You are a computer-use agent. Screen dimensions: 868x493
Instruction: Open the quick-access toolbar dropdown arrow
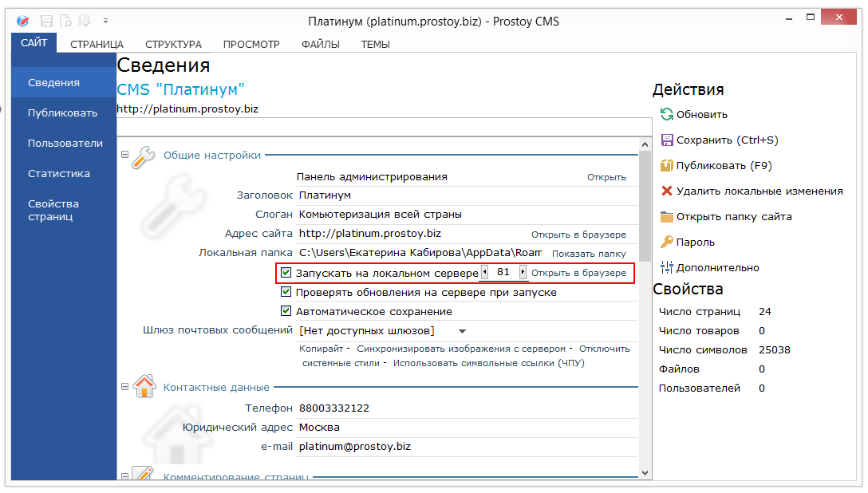pos(105,21)
